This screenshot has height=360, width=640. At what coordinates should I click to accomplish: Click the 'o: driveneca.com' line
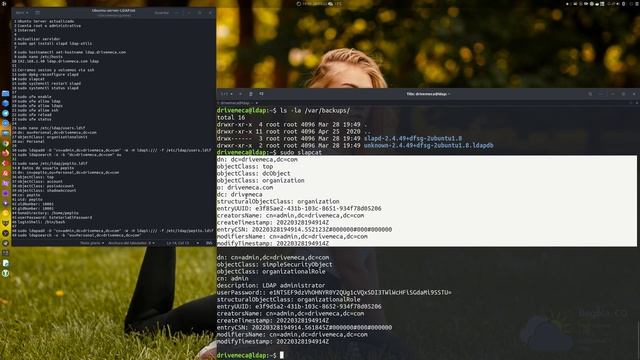tap(245, 187)
